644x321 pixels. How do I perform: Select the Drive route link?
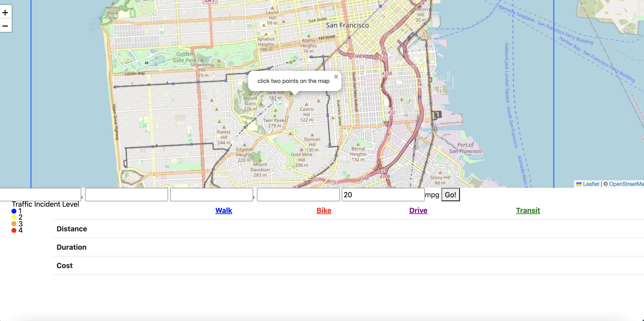tap(418, 210)
